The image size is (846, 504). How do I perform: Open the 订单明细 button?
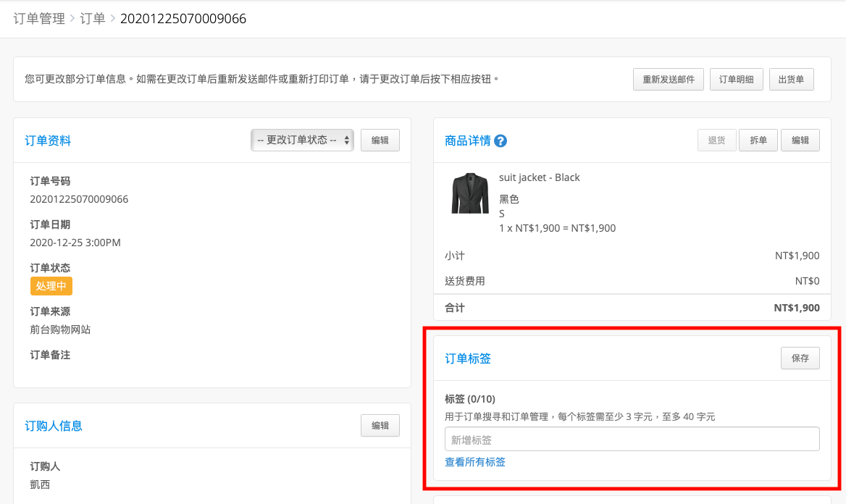point(736,80)
